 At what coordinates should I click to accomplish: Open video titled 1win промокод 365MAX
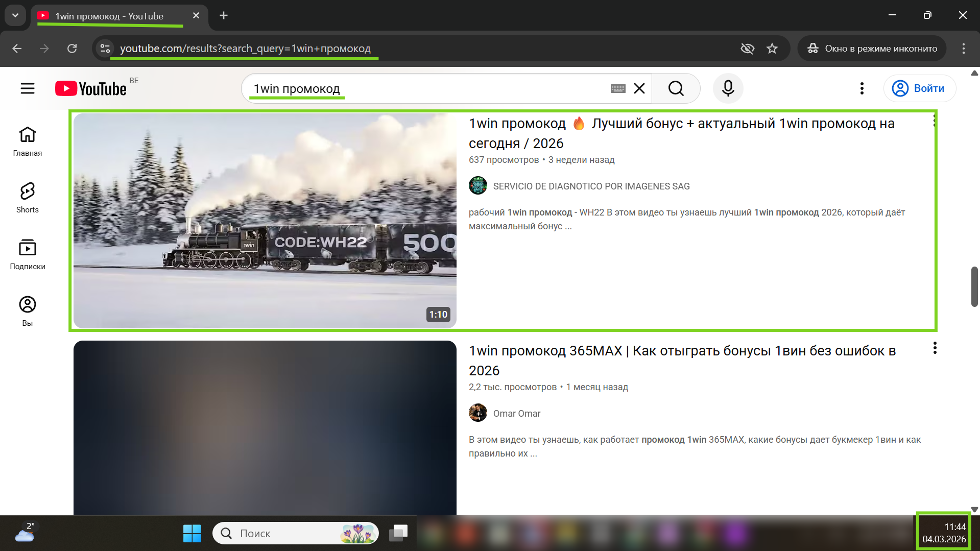click(682, 361)
